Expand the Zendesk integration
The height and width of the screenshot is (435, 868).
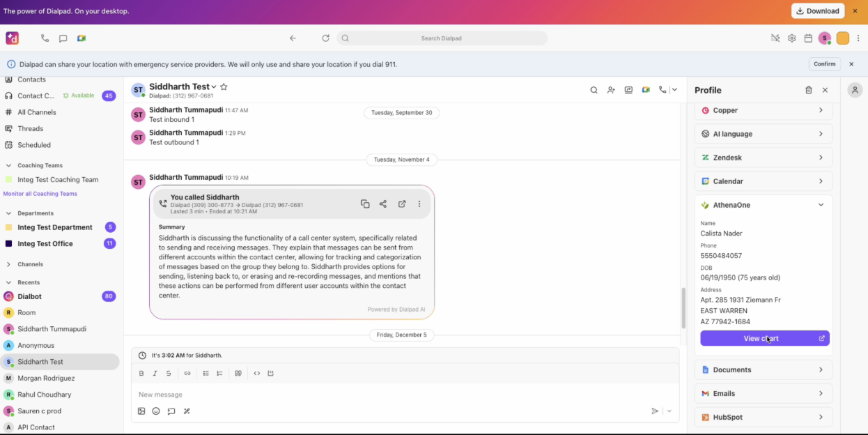764,158
